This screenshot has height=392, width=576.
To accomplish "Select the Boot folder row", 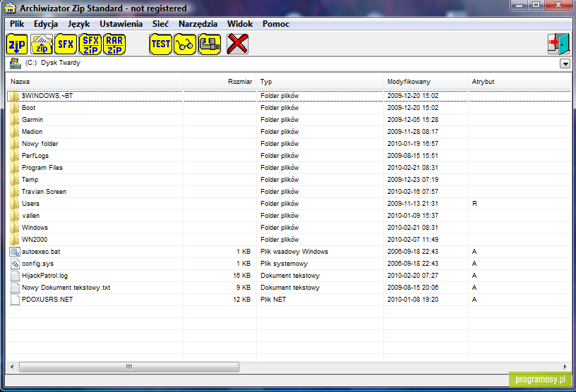I will click(x=289, y=108).
